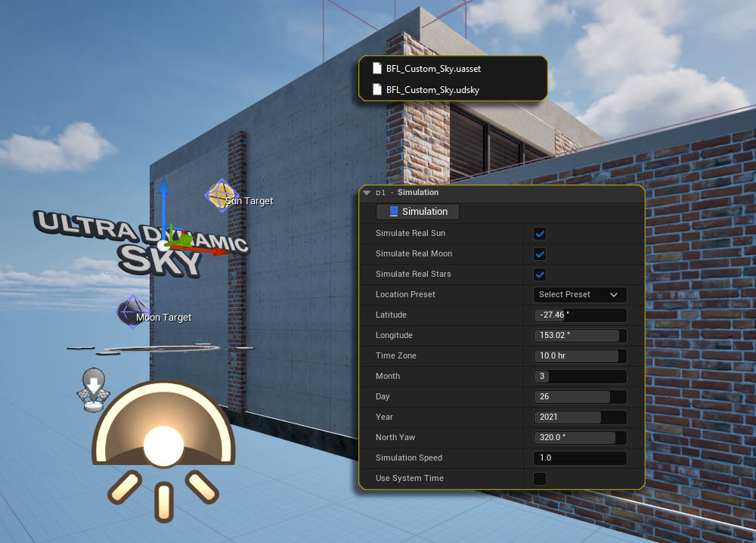Screen dimensions: 756x543
Task: Click the Moon Target label text
Action: (x=163, y=318)
